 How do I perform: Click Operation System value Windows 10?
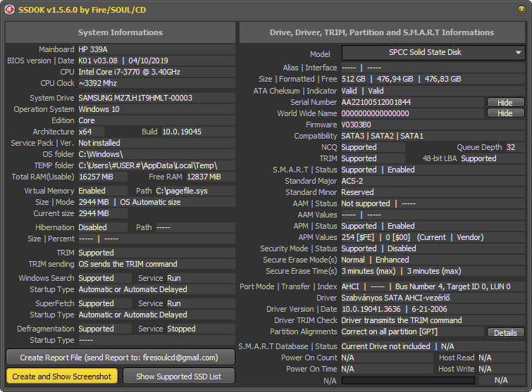click(x=99, y=109)
